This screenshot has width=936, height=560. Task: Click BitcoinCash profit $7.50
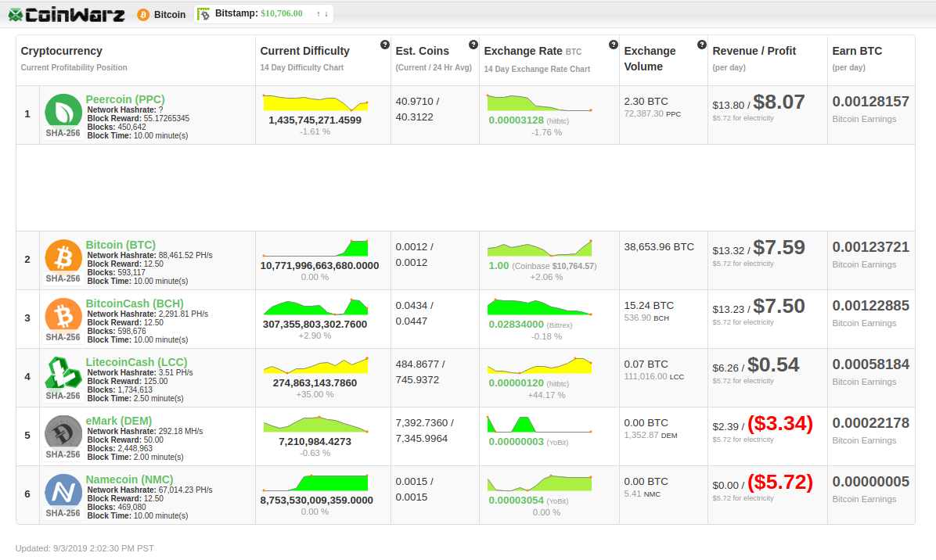tap(779, 306)
